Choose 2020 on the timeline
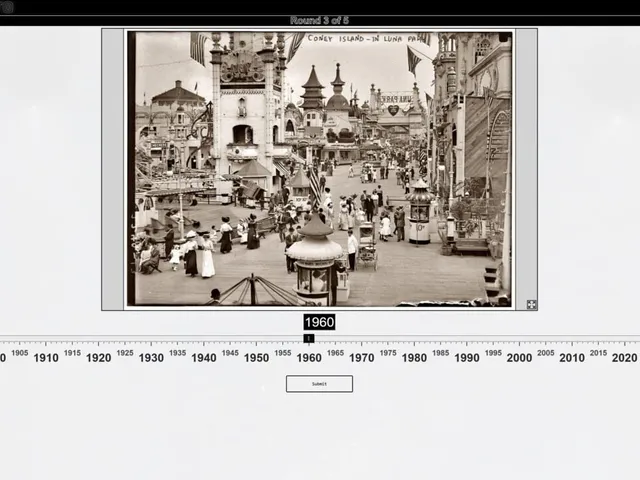This screenshot has width=640, height=480. click(x=624, y=358)
